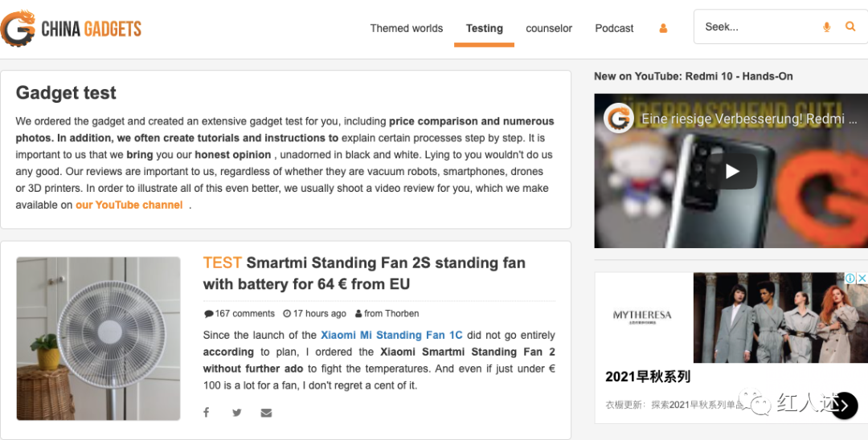The height and width of the screenshot is (440, 868).
Task: Activate voice search microphone icon
Action: click(826, 26)
